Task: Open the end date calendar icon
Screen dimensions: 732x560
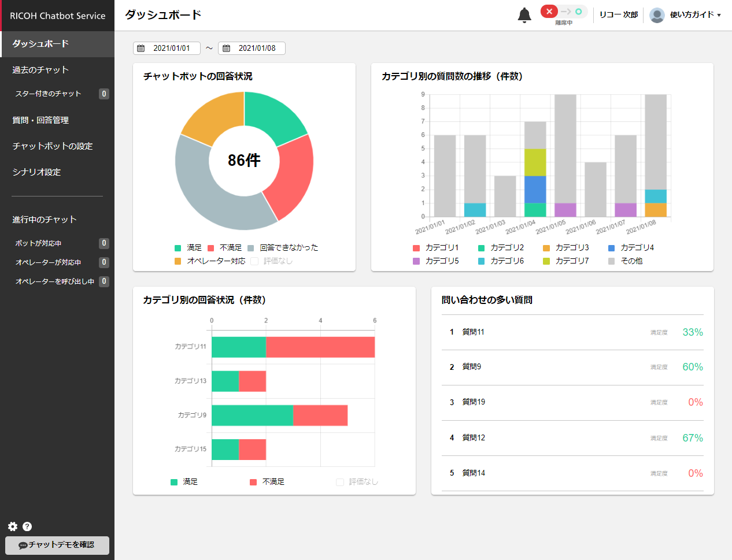Action: coord(226,49)
